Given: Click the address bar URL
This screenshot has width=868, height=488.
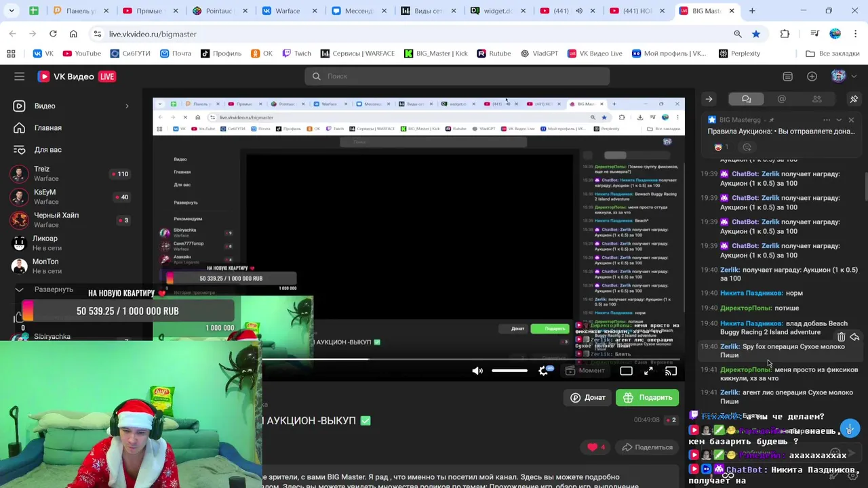Looking at the screenshot, I should [x=153, y=34].
